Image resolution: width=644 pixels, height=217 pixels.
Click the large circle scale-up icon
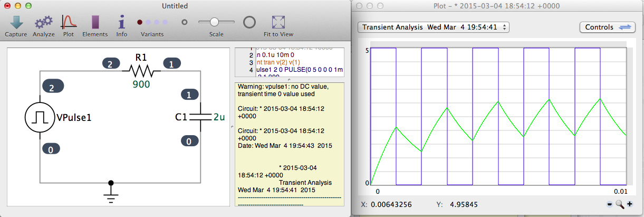(x=249, y=22)
